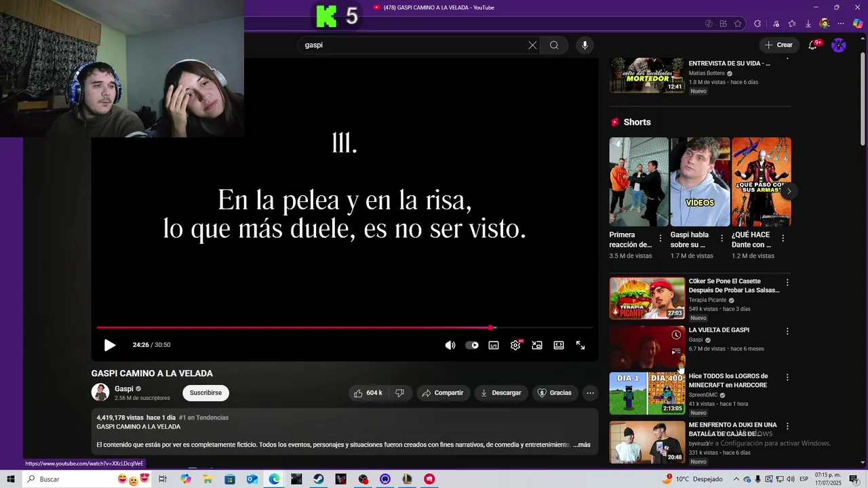
Task: Seek on the red video progress bar
Action: [344, 328]
